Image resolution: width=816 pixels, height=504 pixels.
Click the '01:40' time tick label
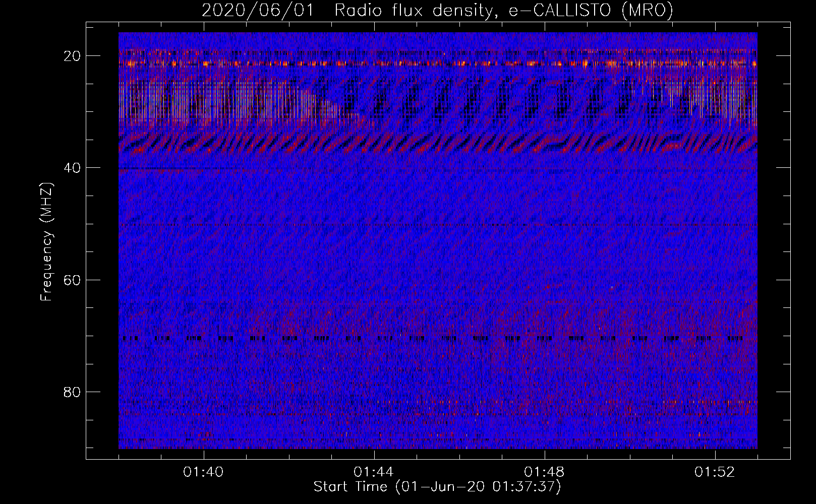[204, 472]
